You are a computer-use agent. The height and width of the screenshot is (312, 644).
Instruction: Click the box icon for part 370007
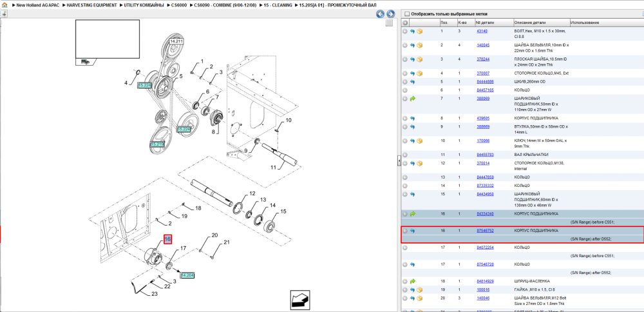tap(420, 73)
